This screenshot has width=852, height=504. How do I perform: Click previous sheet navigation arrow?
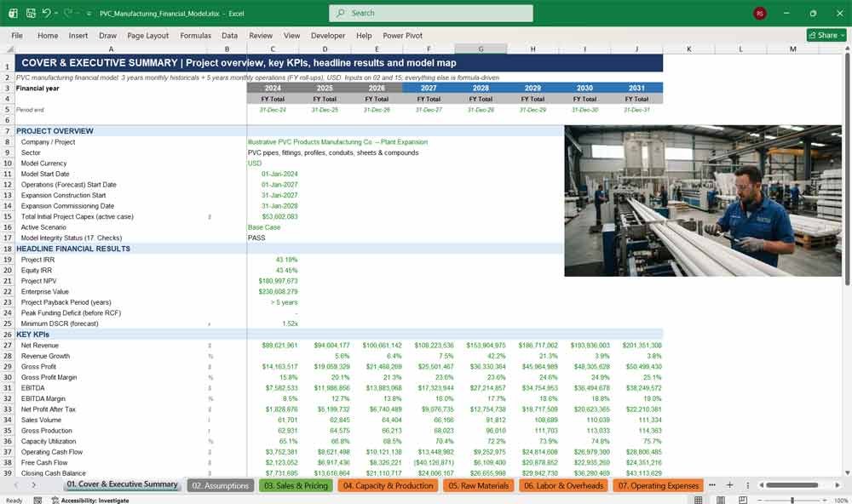tap(16, 485)
